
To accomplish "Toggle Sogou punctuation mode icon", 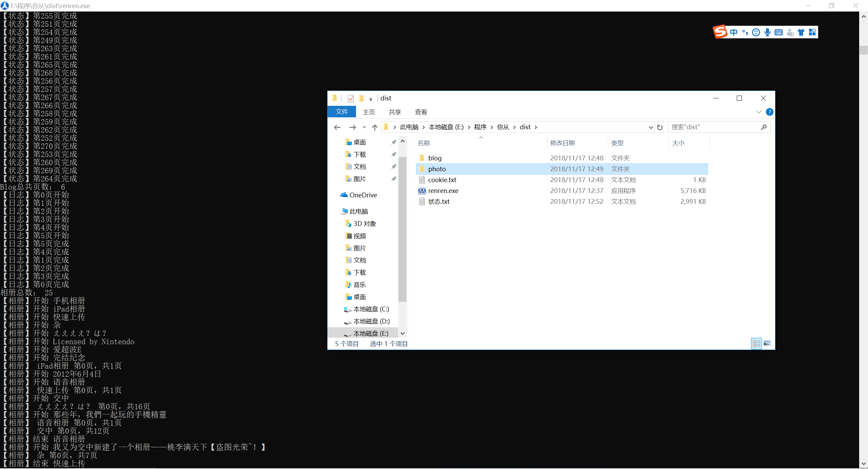I will click(x=745, y=32).
